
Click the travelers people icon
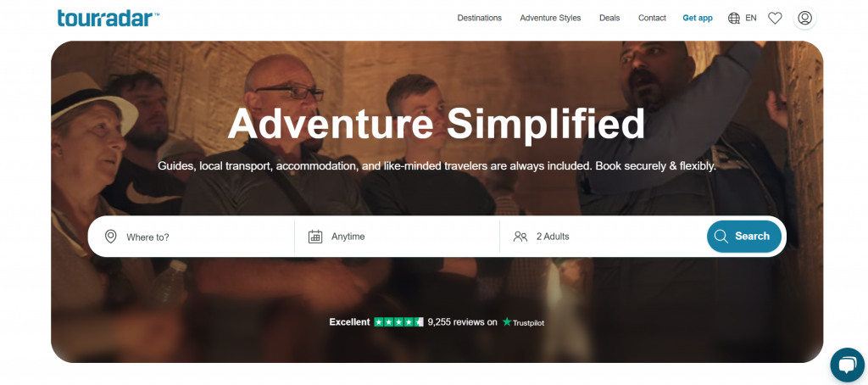coord(520,237)
